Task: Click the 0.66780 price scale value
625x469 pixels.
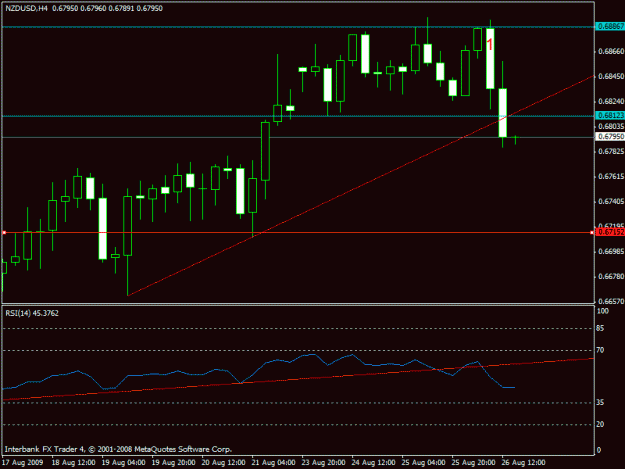Action: click(x=611, y=277)
